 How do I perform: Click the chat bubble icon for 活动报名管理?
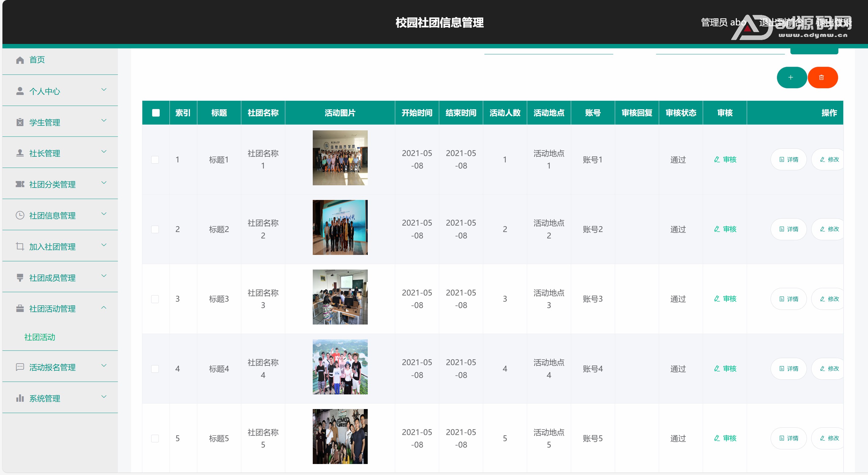click(x=20, y=367)
